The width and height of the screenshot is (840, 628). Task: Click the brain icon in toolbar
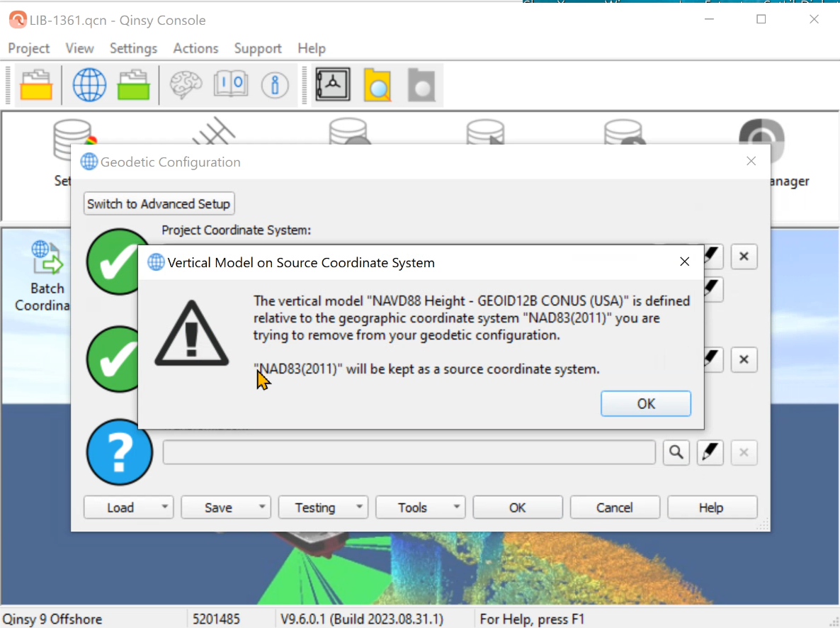tap(186, 85)
